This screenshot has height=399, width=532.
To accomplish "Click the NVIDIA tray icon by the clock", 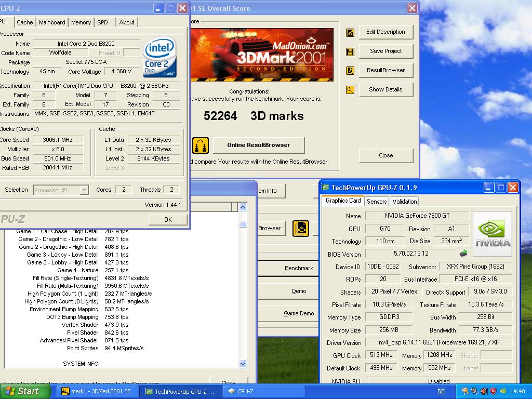I will (x=503, y=391).
